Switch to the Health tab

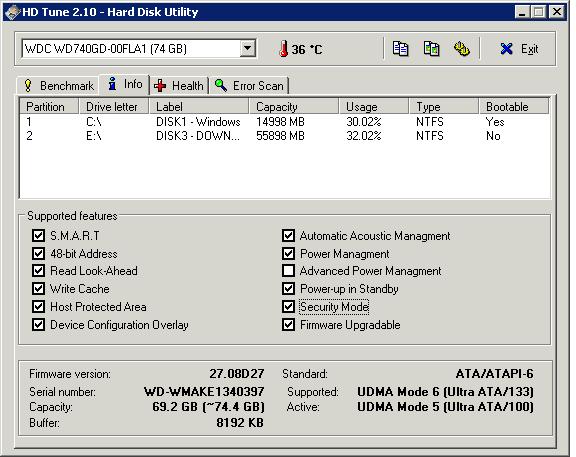pos(179,86)
